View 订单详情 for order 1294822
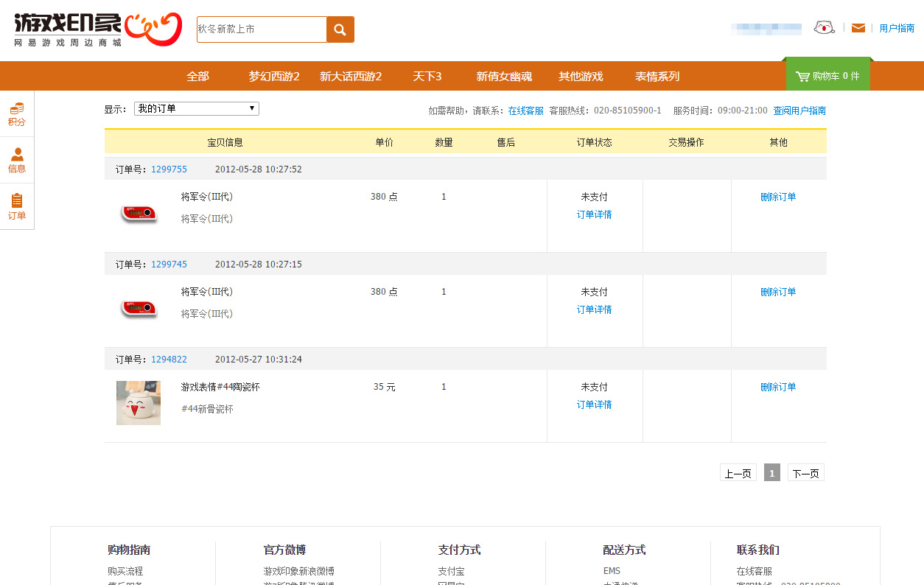 point(595,404)
